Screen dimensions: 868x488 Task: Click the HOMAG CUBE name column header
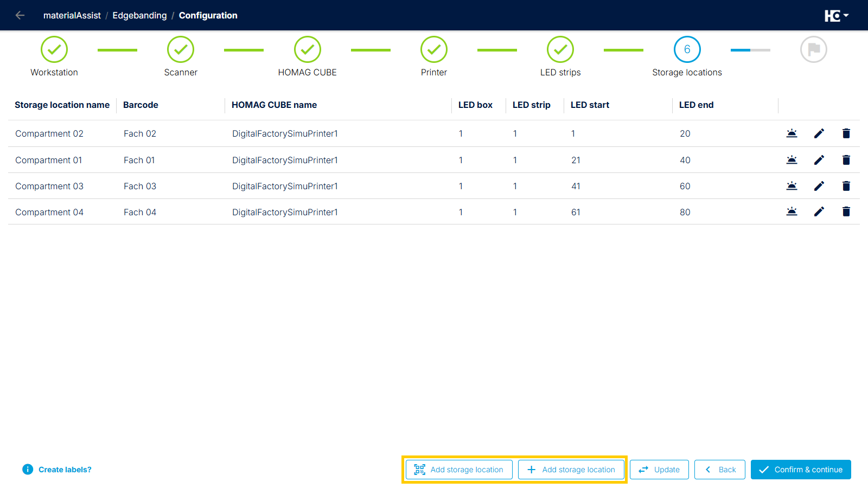pos(274,105)
